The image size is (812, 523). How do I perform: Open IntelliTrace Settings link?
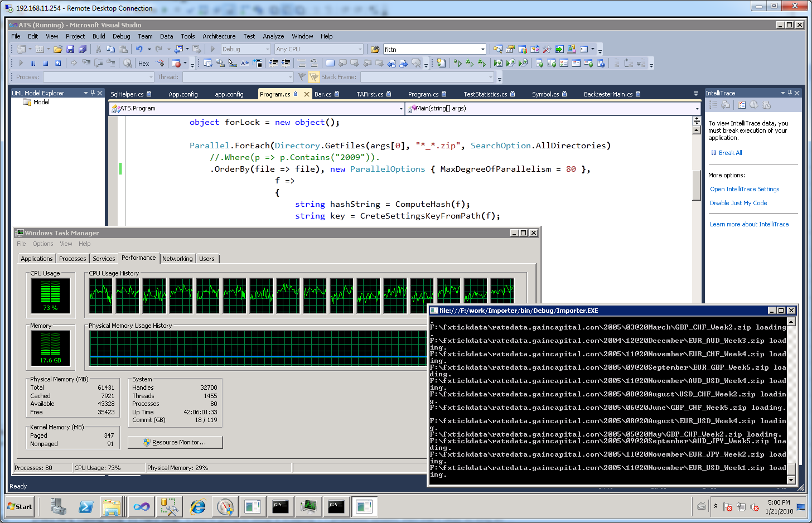[x=745, y=189]
